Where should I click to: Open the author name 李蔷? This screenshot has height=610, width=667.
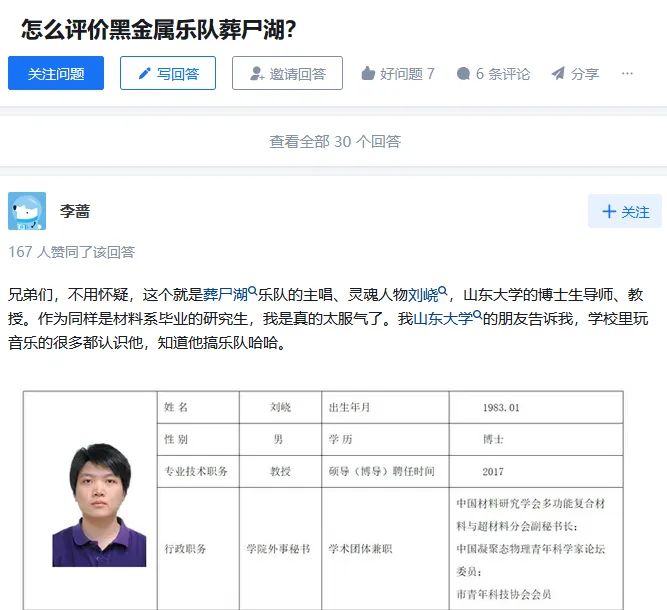(75, 211)
